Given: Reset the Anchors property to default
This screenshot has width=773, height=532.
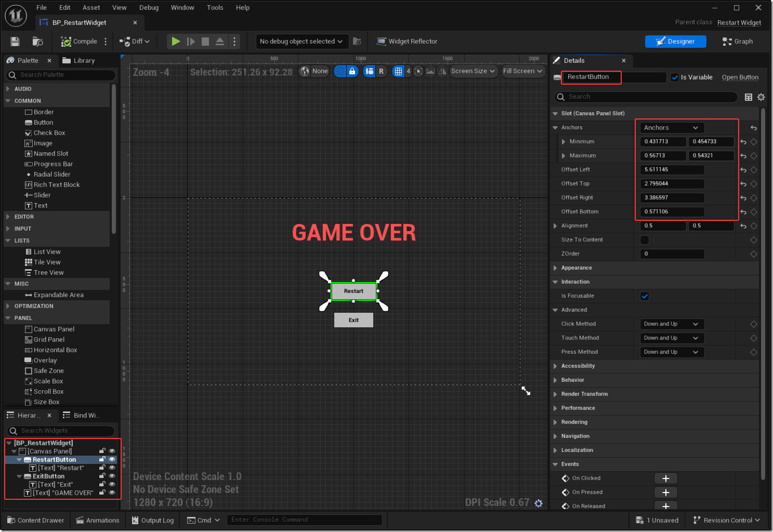Looking at the screenshot, I should [x=753, y=128].
